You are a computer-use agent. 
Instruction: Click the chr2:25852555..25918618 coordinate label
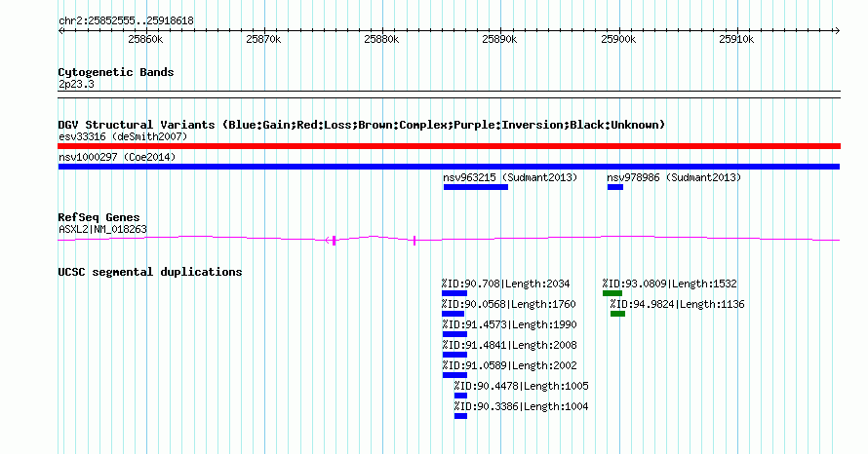pyautogui.click(x=126, y=21)
